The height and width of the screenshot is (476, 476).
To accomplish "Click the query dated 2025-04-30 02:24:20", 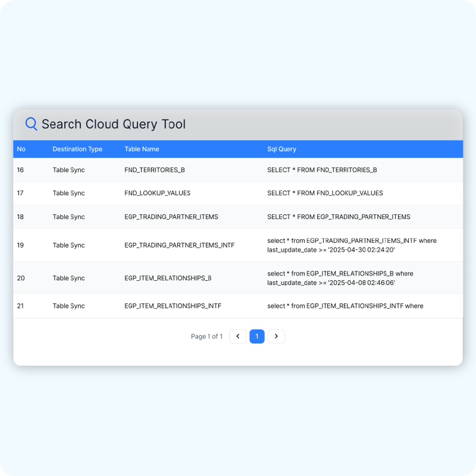I will point(351,245).
